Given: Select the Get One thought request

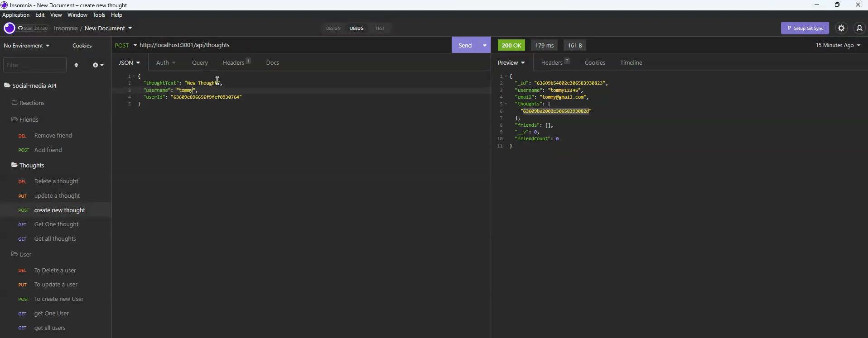Looking at the screenshot, I should point(56,224).
